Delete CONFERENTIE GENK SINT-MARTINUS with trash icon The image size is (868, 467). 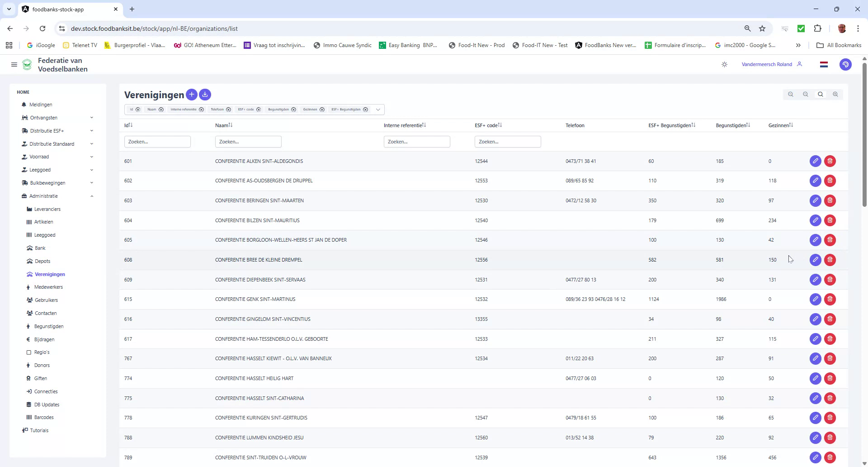[x=830, y=299]
